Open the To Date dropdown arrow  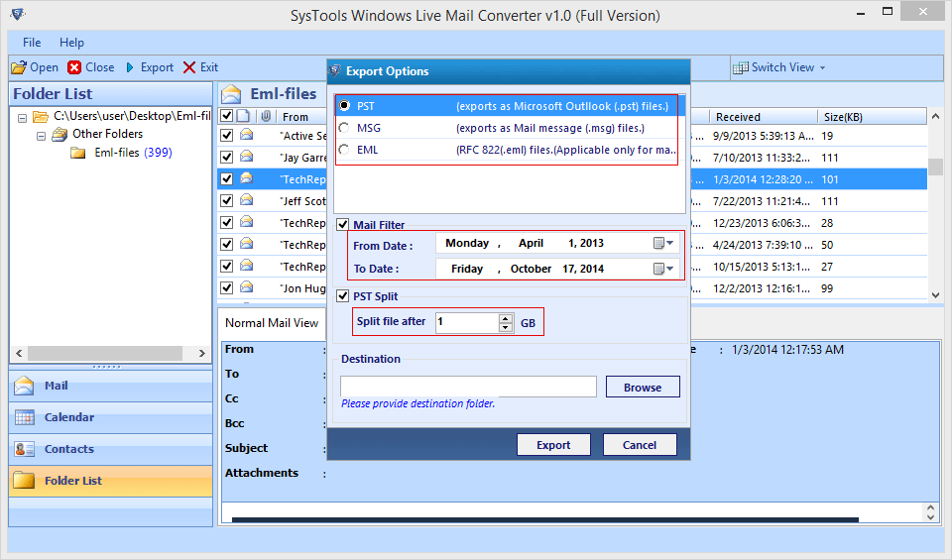(x=669, y=269)
